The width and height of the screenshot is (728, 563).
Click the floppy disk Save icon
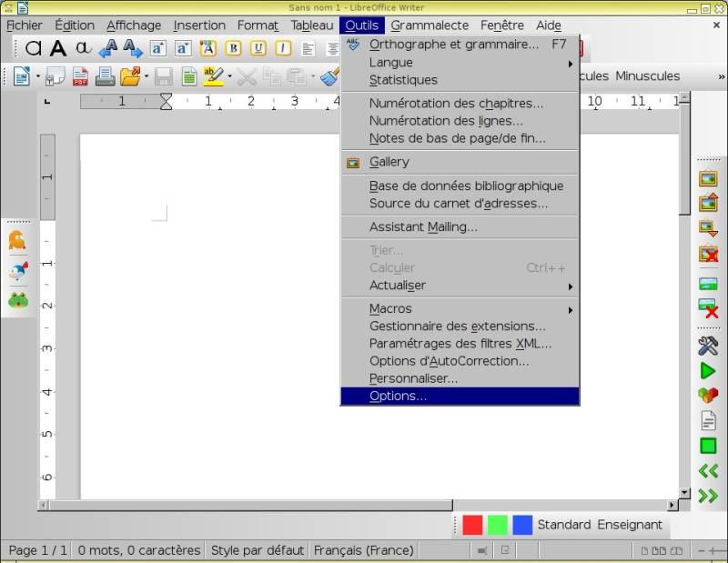click(x=164, y=77)
